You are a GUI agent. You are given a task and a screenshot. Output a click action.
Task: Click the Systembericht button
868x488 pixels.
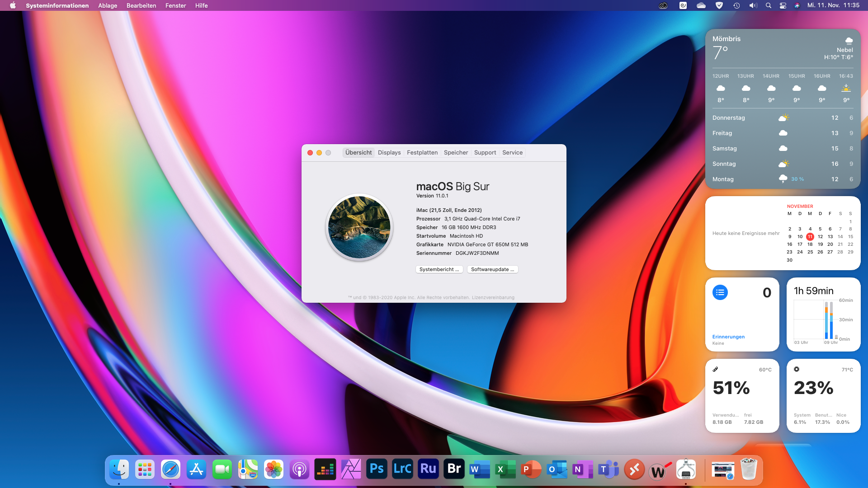pos(439,269)
